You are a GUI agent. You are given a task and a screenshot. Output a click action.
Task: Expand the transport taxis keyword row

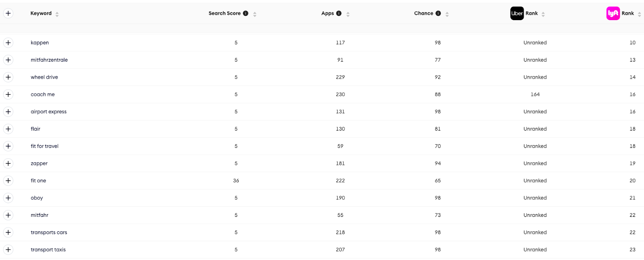[x=8, y=250]
